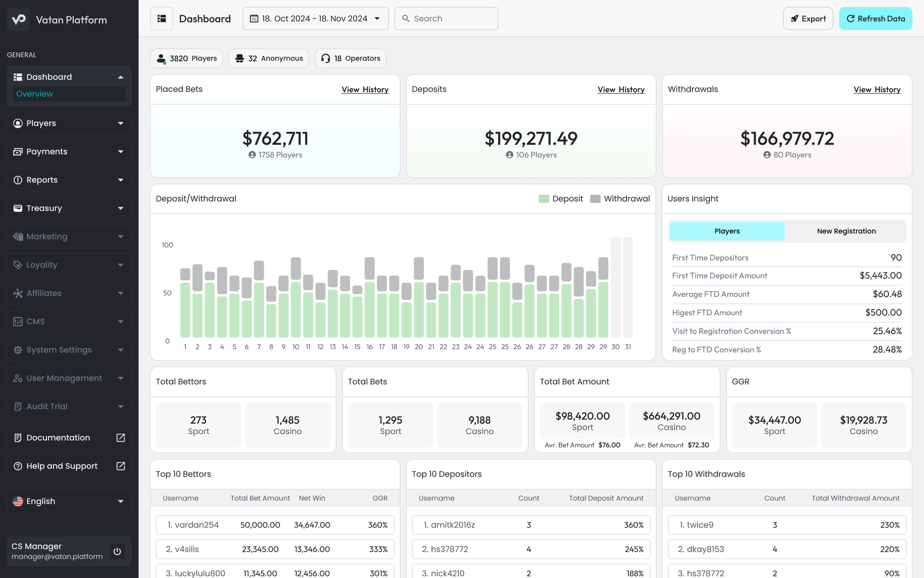Click Refresh Data button

coord(875,19)
